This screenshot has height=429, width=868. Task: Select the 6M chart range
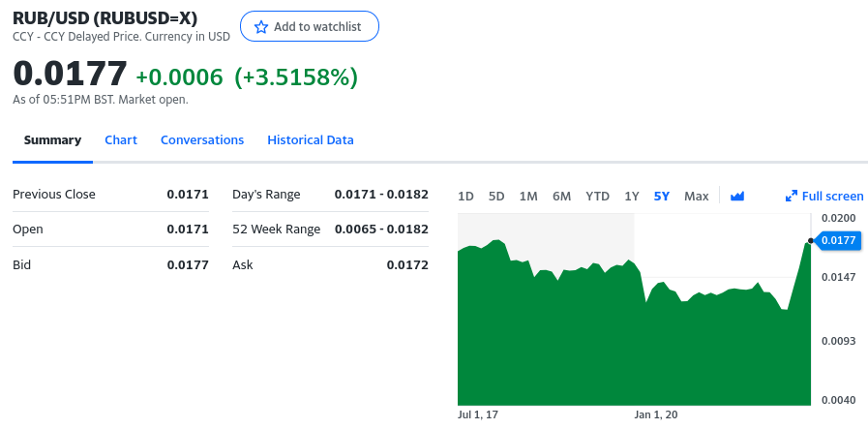click(x=561, y=197)
